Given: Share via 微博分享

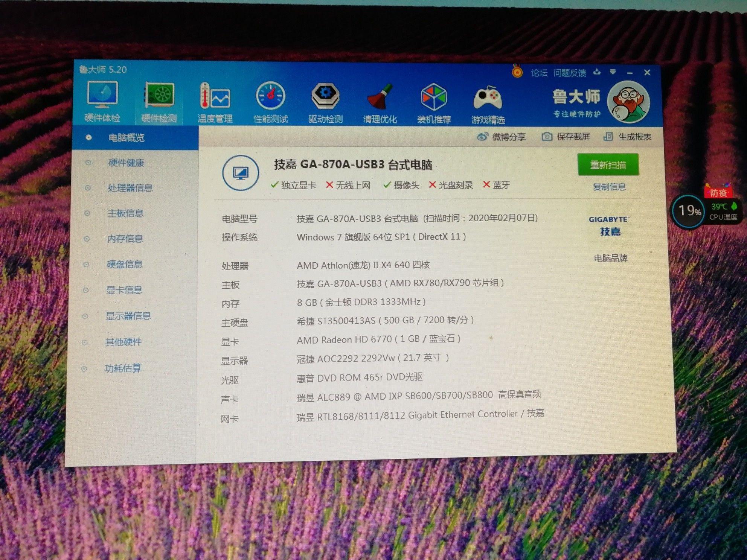Looking at the screenshot, I should click(501, 137).
